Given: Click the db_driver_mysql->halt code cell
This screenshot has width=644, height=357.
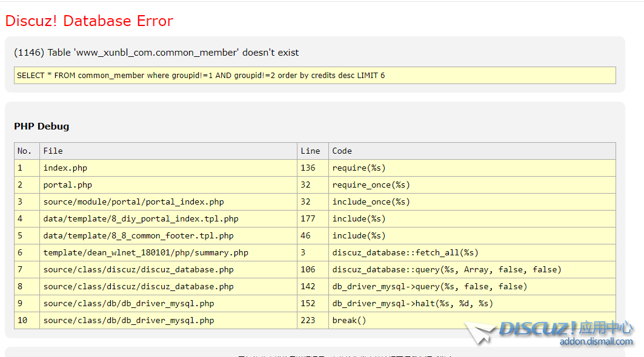Looking at the screenshot, I should (x=412, y=303).
